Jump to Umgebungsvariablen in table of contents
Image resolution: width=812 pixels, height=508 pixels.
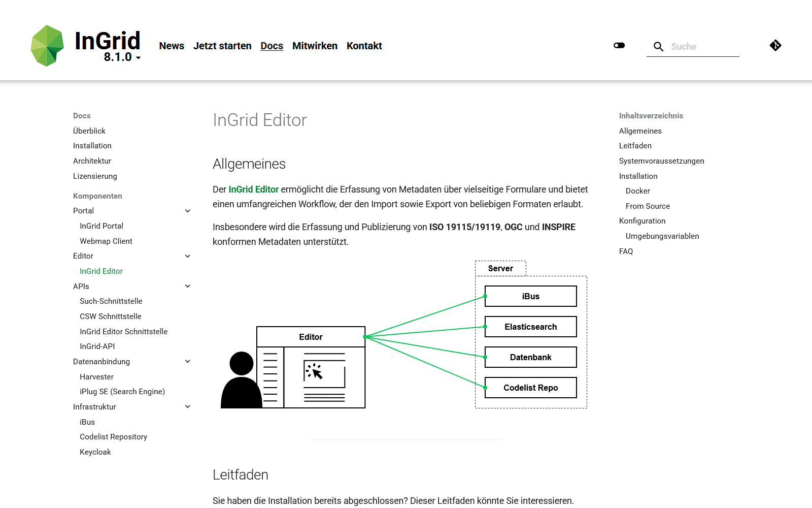(662, 236)
